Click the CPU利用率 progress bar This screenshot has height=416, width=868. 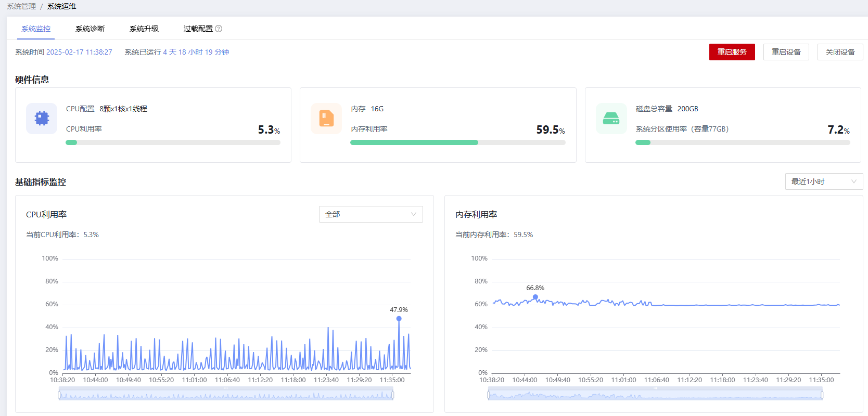[173, 142]
